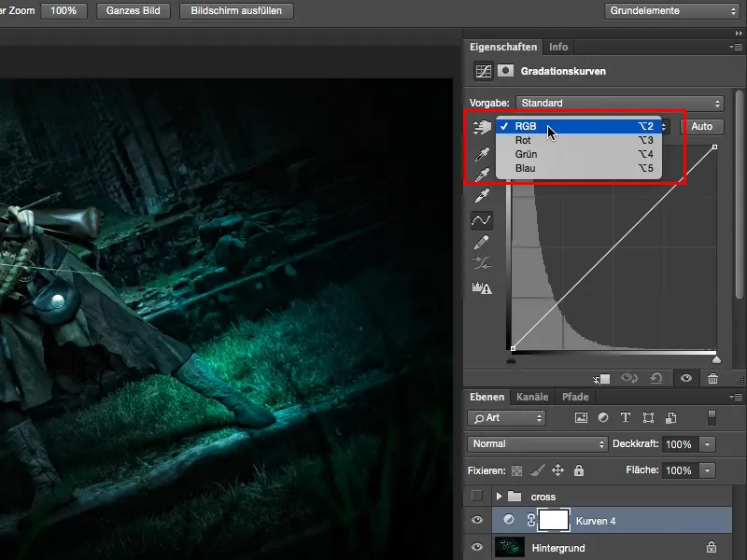
Task: Click the Bildschirm ausfüllen button
Action: click(x=236, y=10)
